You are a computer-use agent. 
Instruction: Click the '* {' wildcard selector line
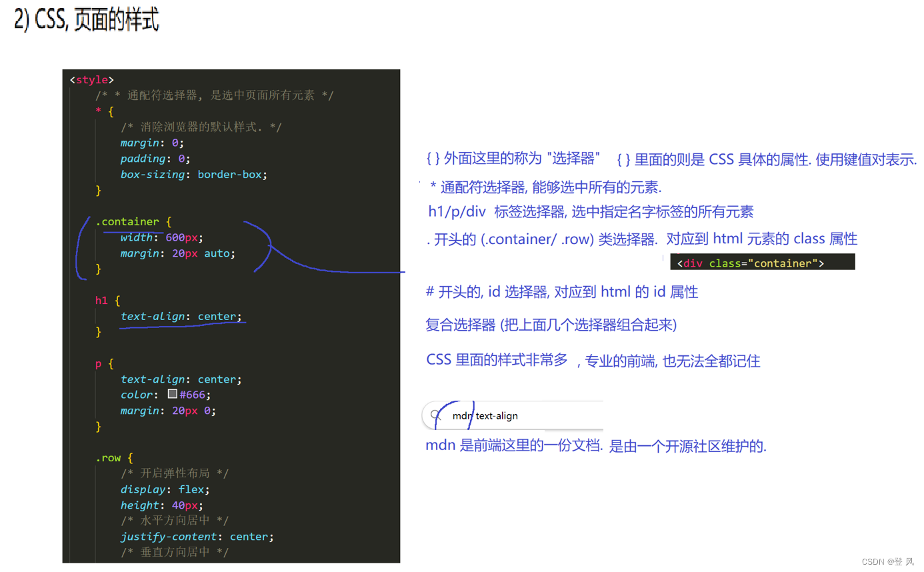[105, 111]
